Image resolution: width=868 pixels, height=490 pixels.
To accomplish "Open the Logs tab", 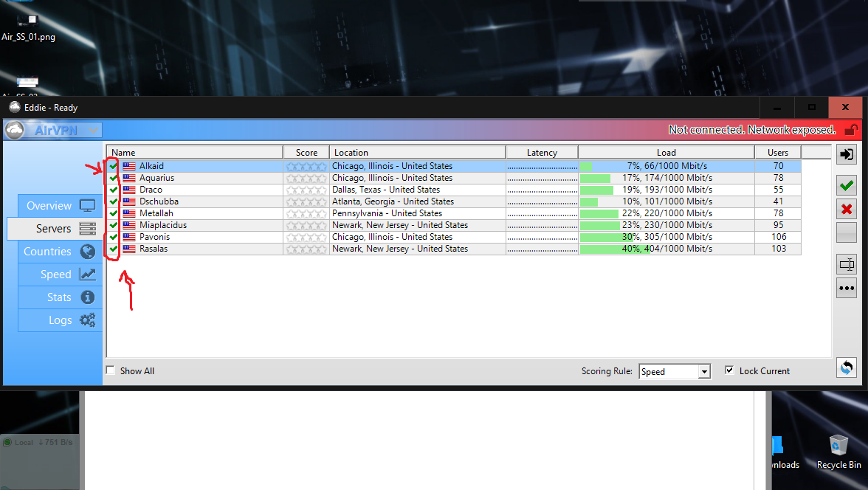I will click(61, 320).
